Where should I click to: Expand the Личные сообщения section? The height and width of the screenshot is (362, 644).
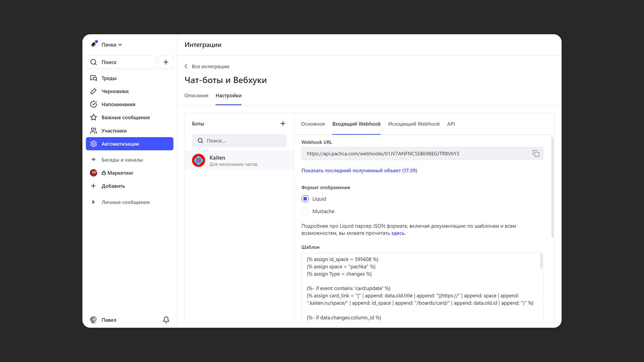[x=94, y=202]
